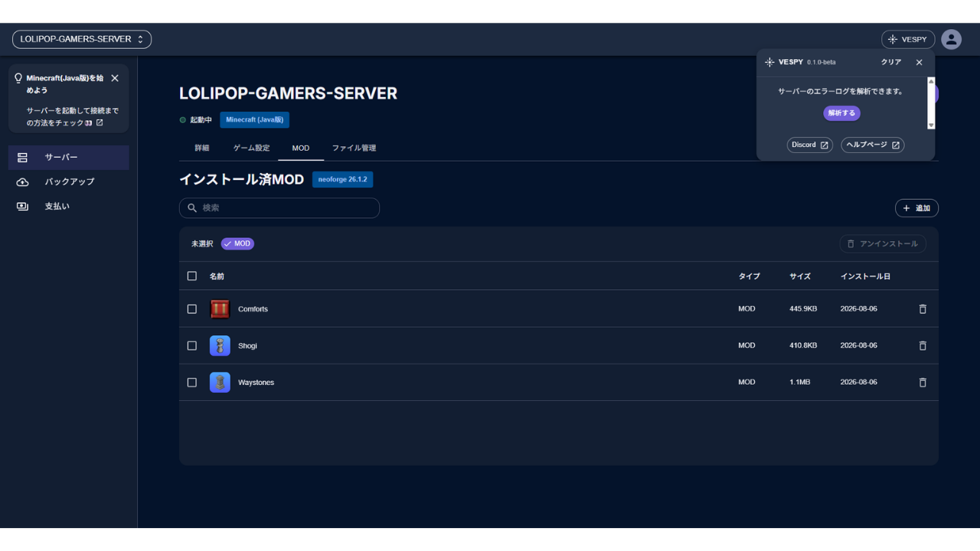Delete Shogi using its trash icon
980x551 pixels.
923,346
